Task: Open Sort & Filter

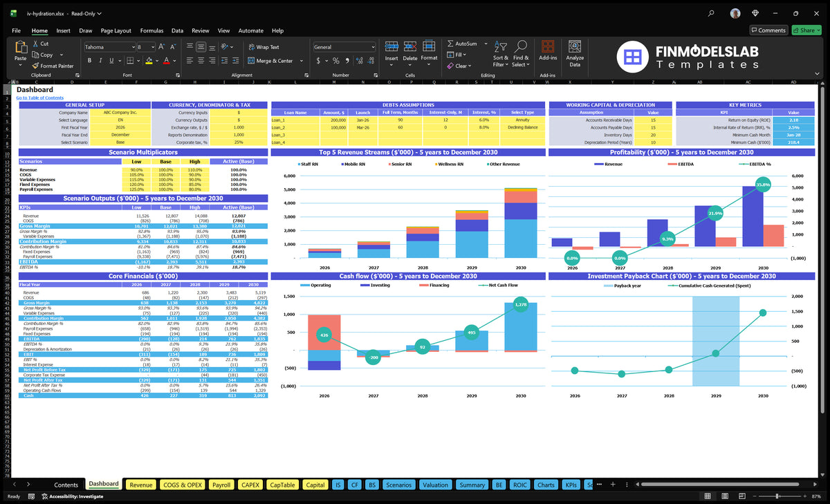Action: (500, 53)
